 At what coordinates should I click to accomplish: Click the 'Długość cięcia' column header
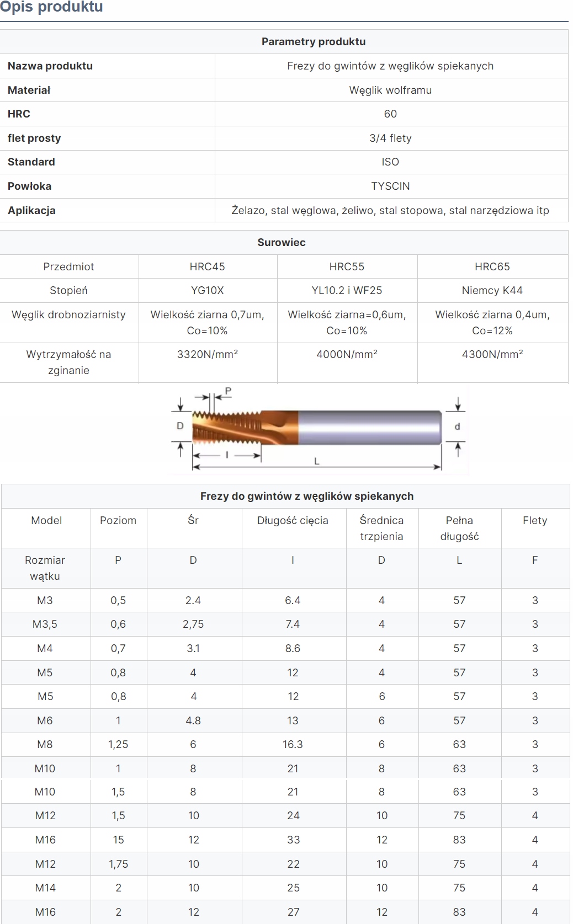[x=293, y=520]
